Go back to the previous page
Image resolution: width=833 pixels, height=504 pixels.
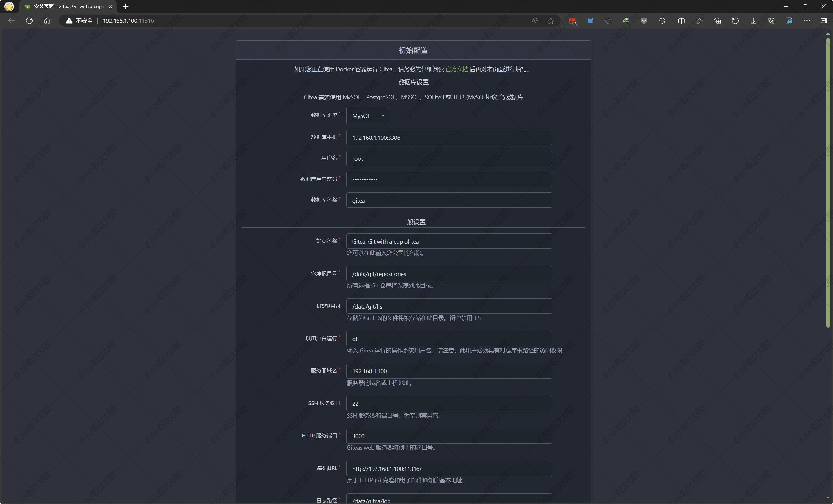(11, 20)
